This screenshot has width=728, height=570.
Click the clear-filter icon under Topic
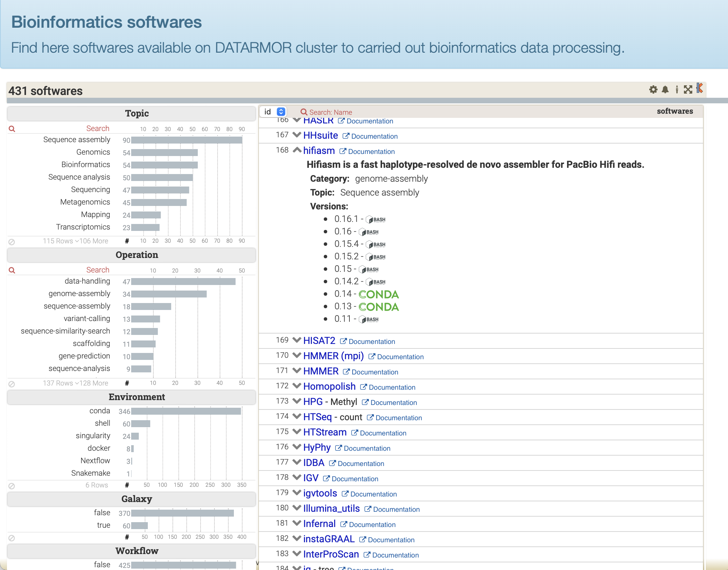(11, 242)
